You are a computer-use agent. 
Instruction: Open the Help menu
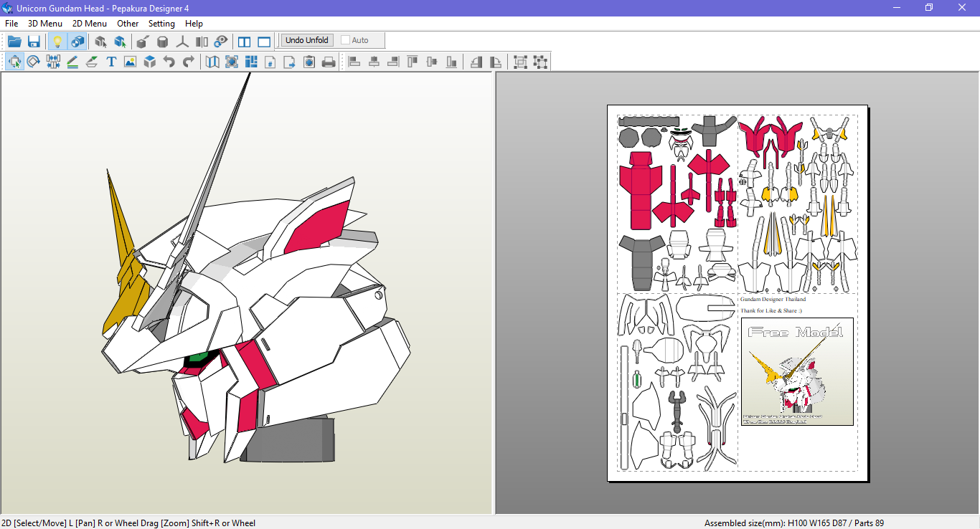[x=194, y=23]
